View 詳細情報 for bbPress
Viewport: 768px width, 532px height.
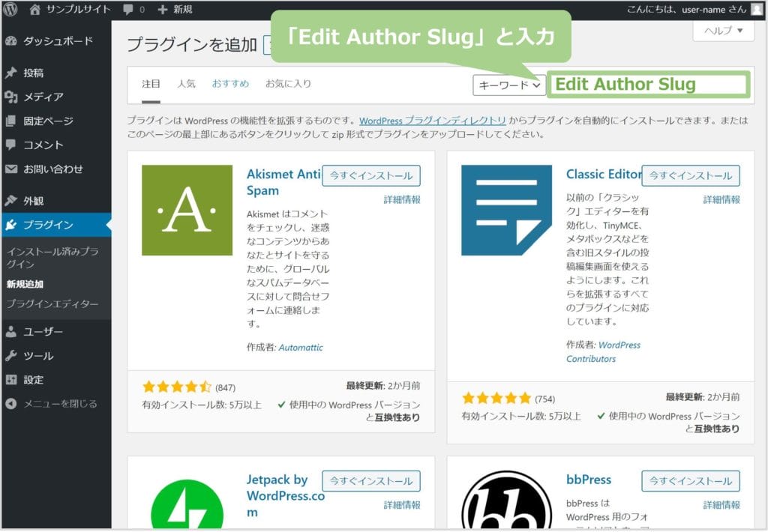tap(721, 505)
